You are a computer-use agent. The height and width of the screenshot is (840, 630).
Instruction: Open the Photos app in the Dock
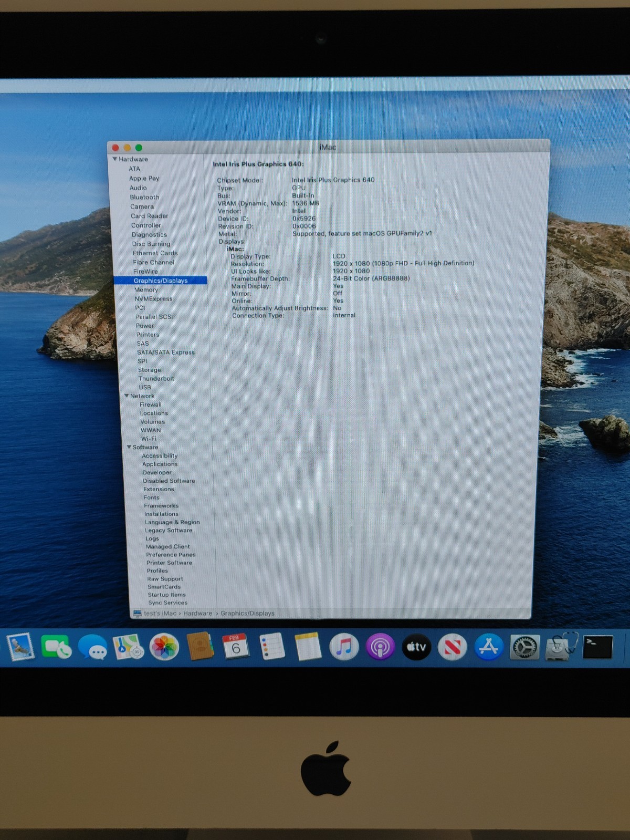point(164,647)
